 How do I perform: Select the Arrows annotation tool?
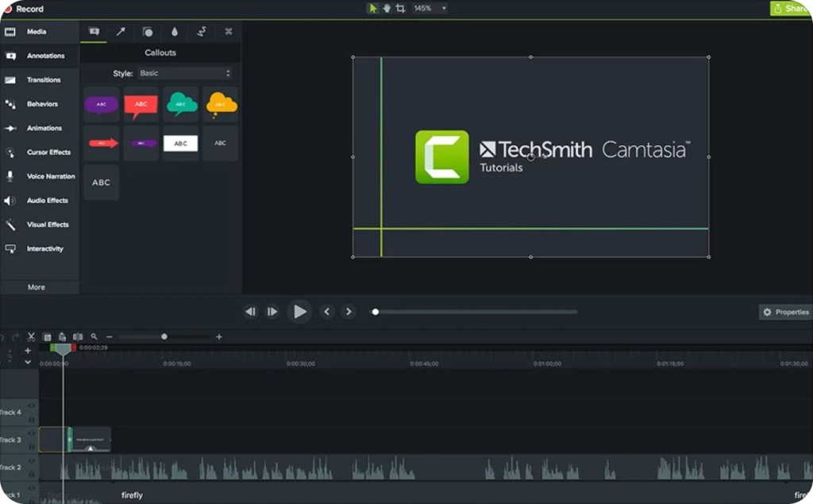(x=119, y=32)
